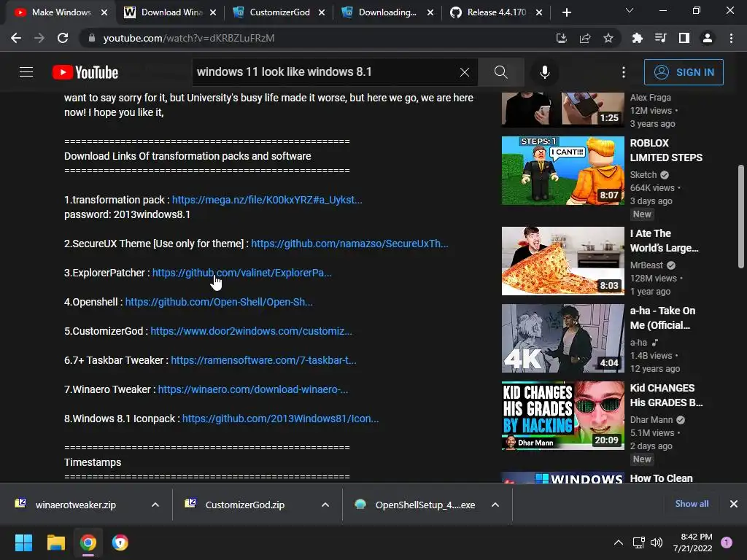Open the volume speaker tray icon

(657, 542)
